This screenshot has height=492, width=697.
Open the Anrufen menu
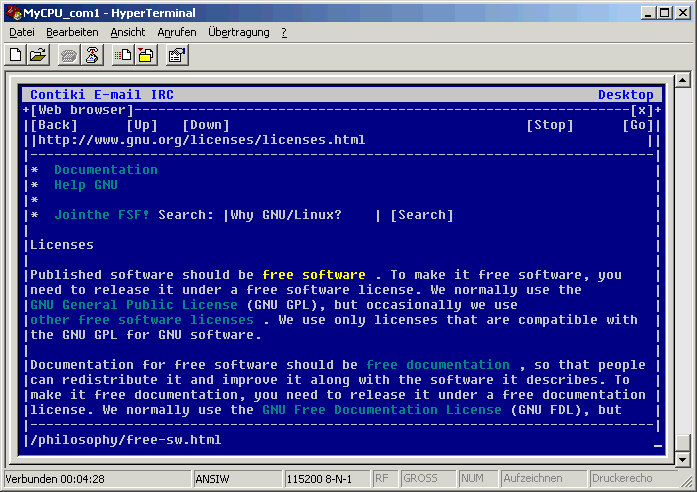pyautogui.click(x=177, y=32)
